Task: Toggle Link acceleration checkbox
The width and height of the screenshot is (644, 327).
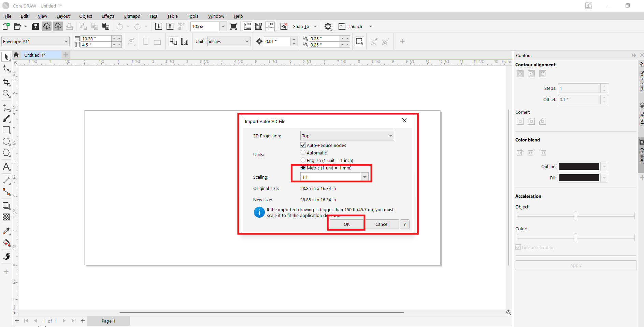Action: tap(518, 247)
